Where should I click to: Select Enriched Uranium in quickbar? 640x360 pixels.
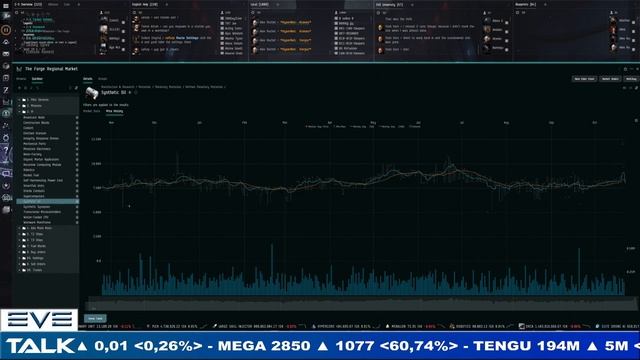(x=47, y=133)
